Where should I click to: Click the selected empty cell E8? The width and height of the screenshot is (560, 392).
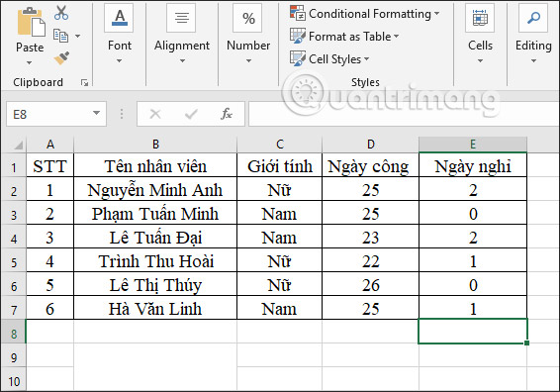tap(473, 332)
